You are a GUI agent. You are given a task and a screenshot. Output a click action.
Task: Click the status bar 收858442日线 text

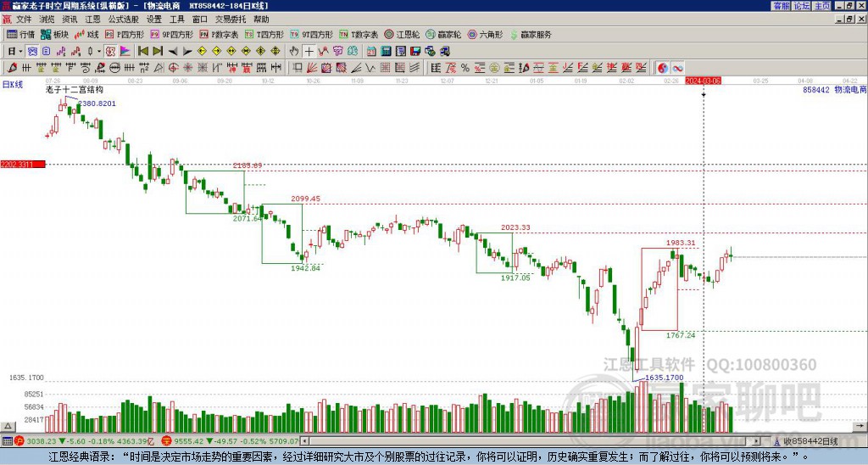(x=810, y=441)
